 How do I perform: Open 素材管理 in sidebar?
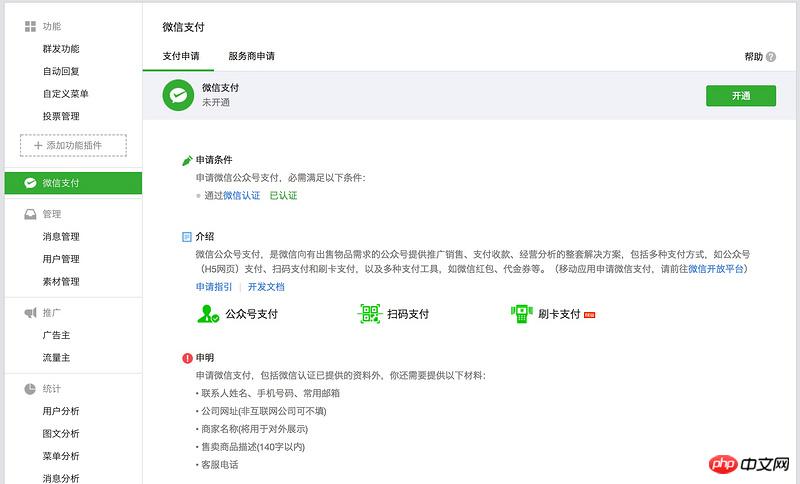click(61, 282)
